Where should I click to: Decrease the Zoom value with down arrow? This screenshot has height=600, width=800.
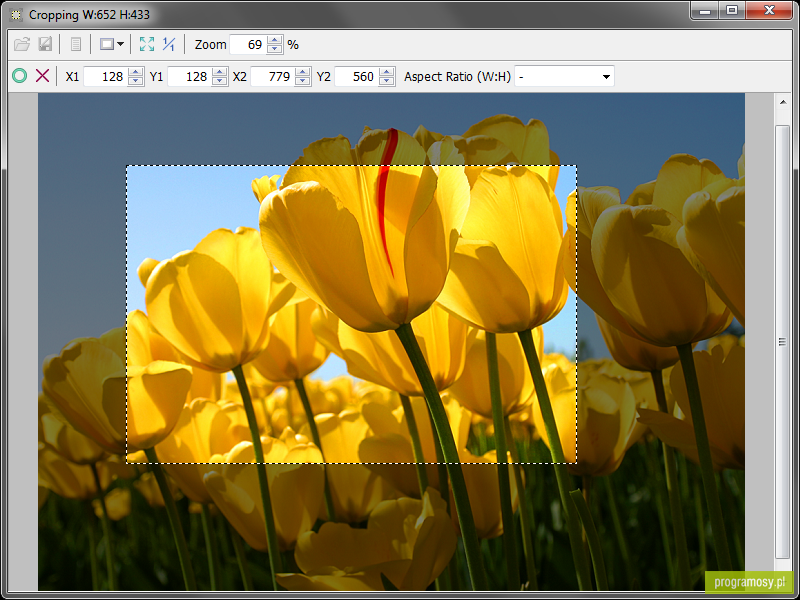tap(274, 49)
